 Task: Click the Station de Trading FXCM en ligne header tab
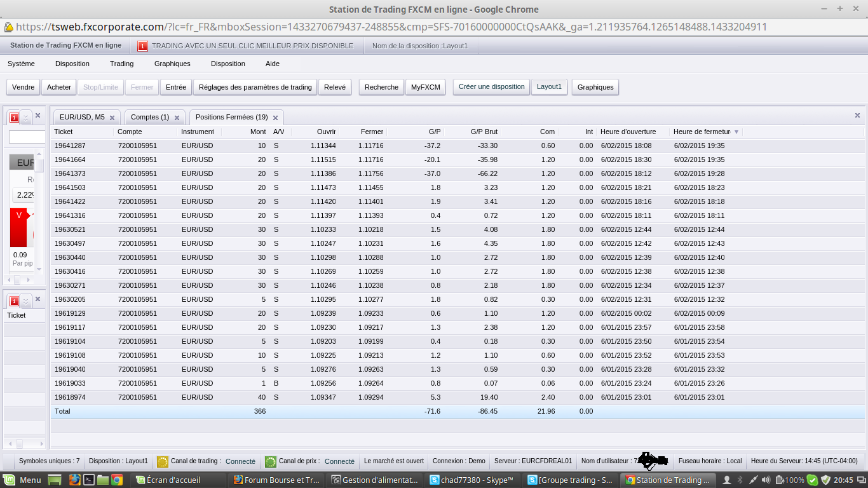[66, 46]
